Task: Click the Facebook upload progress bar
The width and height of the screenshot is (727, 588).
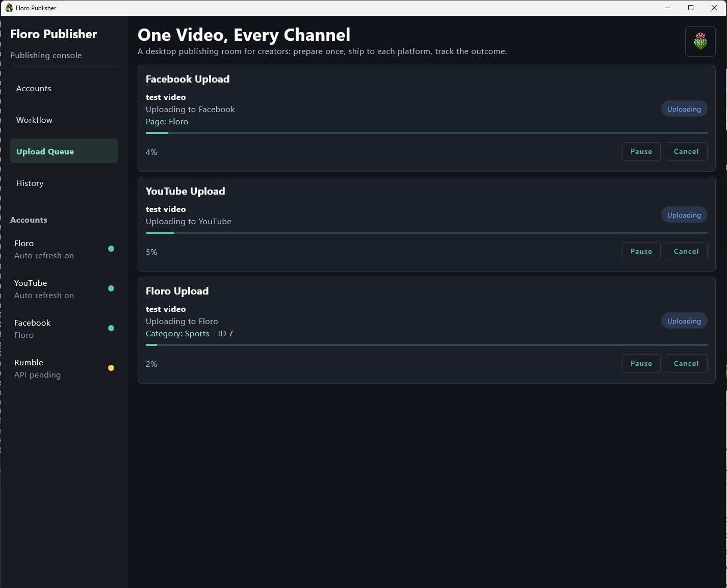Action: (x=427, y=133)
